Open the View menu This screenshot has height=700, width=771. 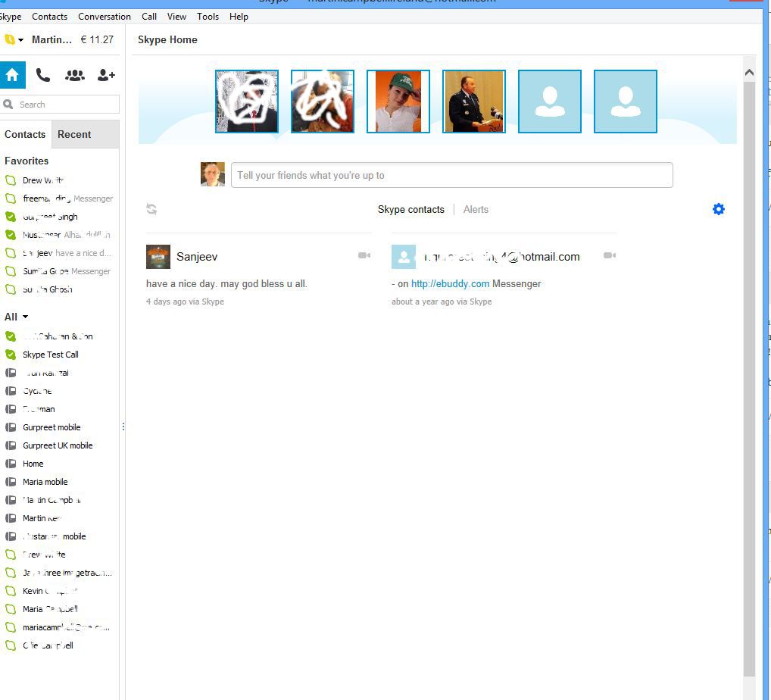[x=176, y=16]
